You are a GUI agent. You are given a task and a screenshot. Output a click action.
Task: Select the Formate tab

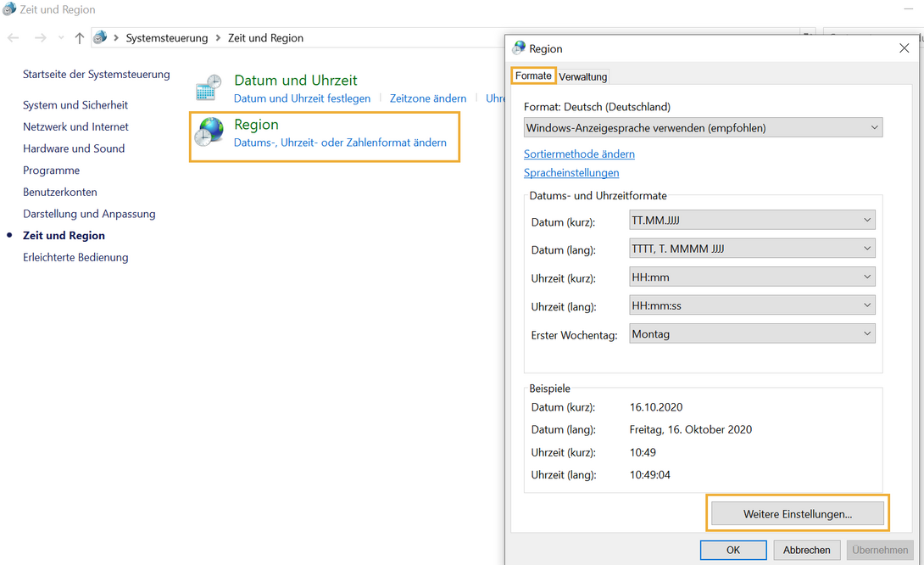(533, 76)
